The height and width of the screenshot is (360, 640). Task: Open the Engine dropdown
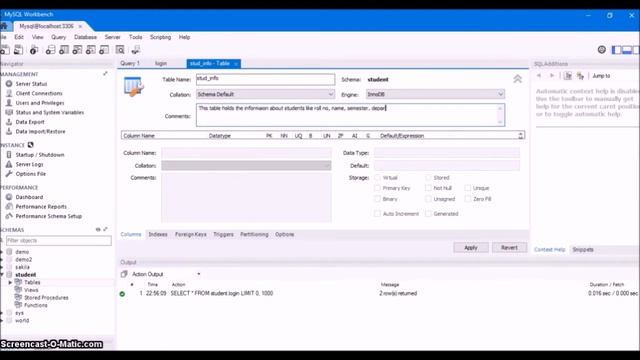(x=435, y=94)
